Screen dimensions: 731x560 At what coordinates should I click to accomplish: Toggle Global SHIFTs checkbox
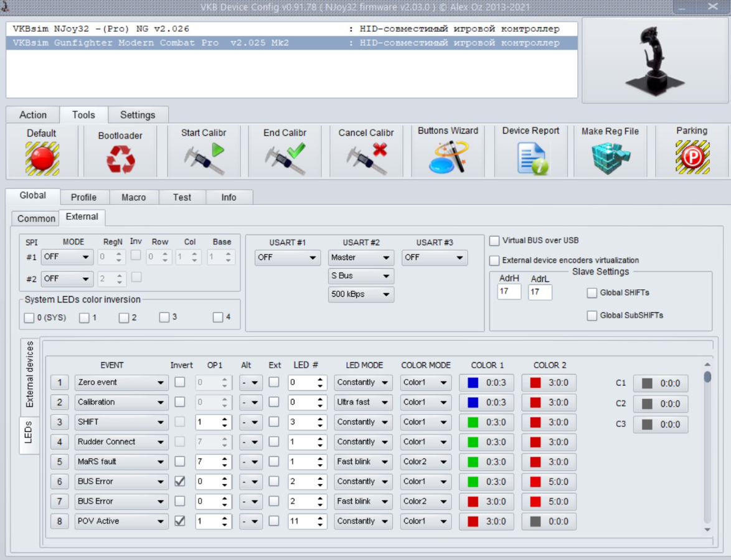pyautogui.click(x=592, y=293)
